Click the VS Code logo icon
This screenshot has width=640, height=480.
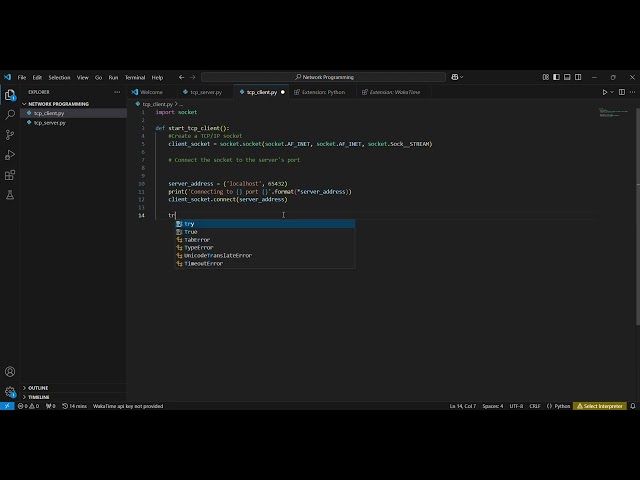tap(7, 77)
